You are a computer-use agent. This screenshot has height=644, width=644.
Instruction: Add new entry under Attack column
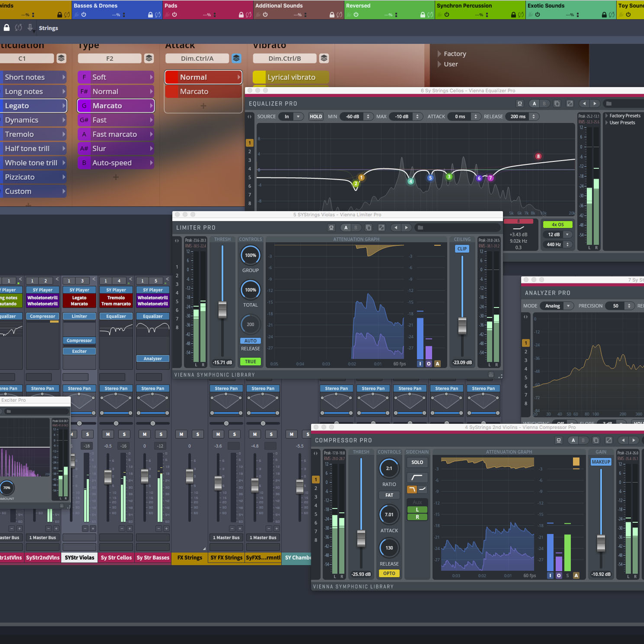(203, 106)
